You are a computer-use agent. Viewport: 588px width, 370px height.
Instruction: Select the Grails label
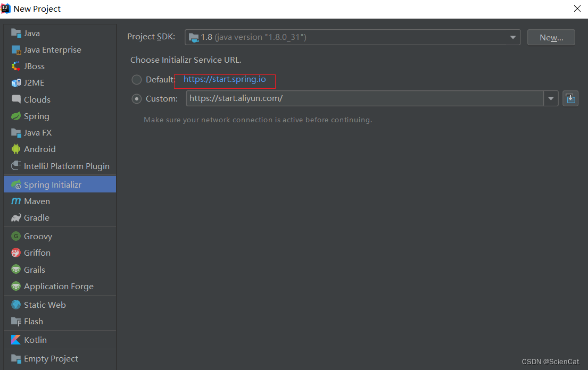coord(35,270)
